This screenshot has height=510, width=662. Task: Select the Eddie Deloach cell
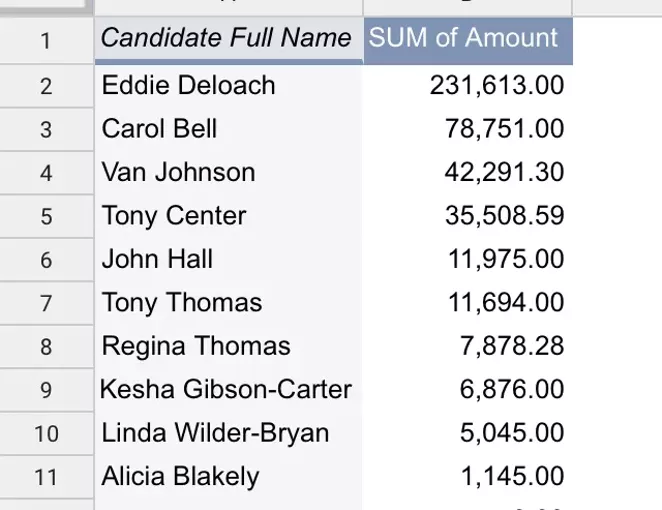tap(228, 86)
